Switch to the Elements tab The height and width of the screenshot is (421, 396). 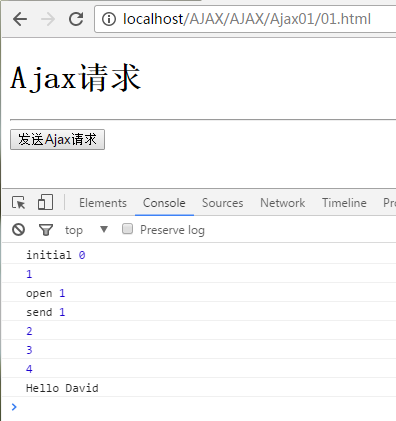pos(103,203)
